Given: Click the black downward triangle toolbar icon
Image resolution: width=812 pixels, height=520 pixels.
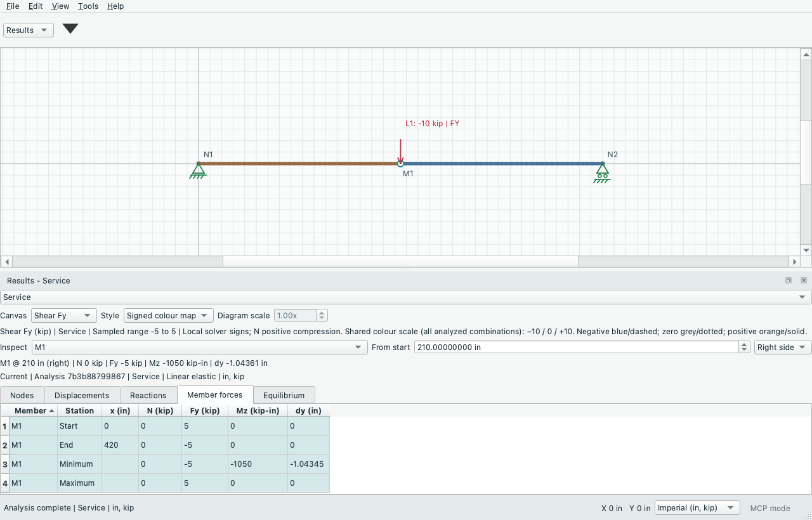Looking at the screenshot, I should pos(70,29).
